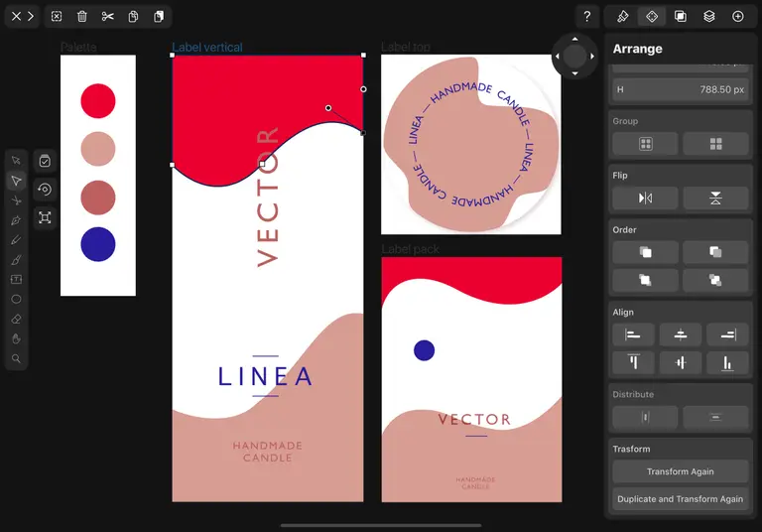Select the Zoom magnifier tool
762x532 pixels.
click(16, 359)
